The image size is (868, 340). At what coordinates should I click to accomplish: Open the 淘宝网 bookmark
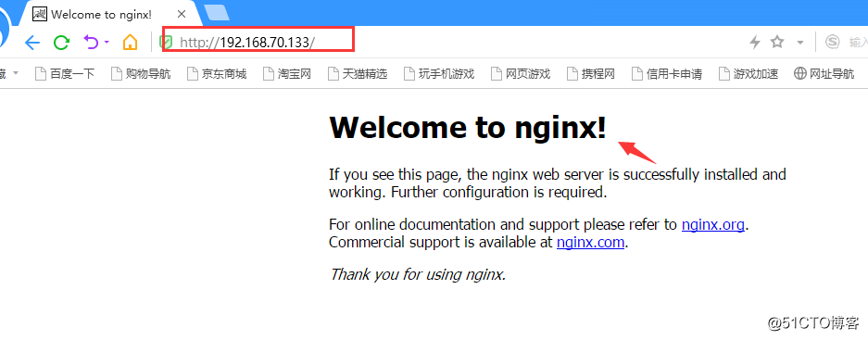[x=287, y=73]
